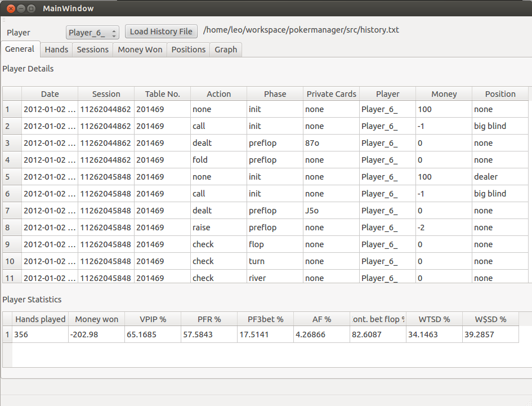
Task: Click the Phase column header
Action: click(275, 93)
